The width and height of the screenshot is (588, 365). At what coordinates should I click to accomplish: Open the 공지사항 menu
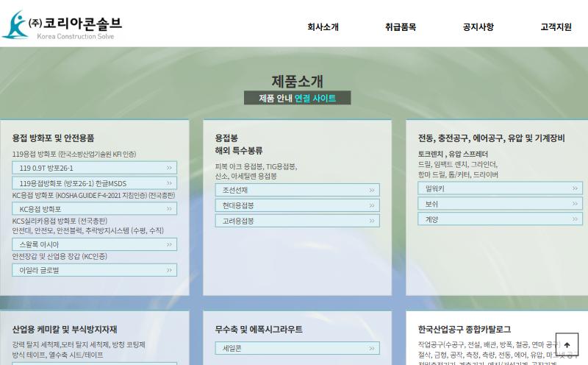pyautogui.click(x=478, y=27)
